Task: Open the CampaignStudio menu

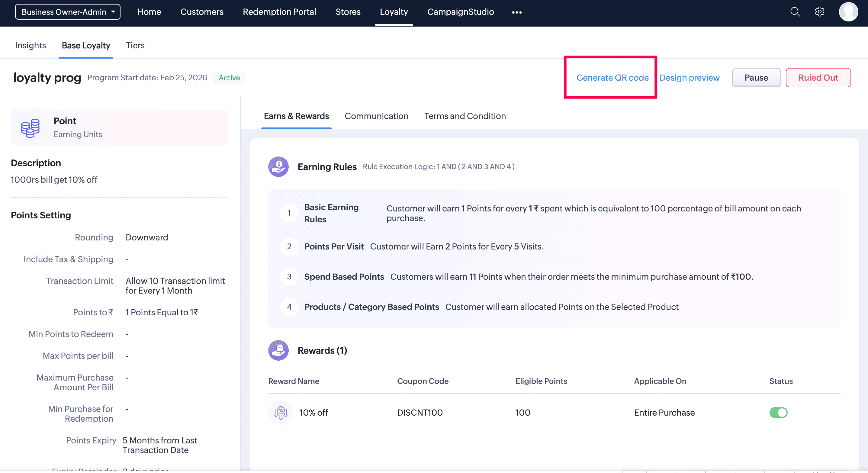Action: point(460,12)
